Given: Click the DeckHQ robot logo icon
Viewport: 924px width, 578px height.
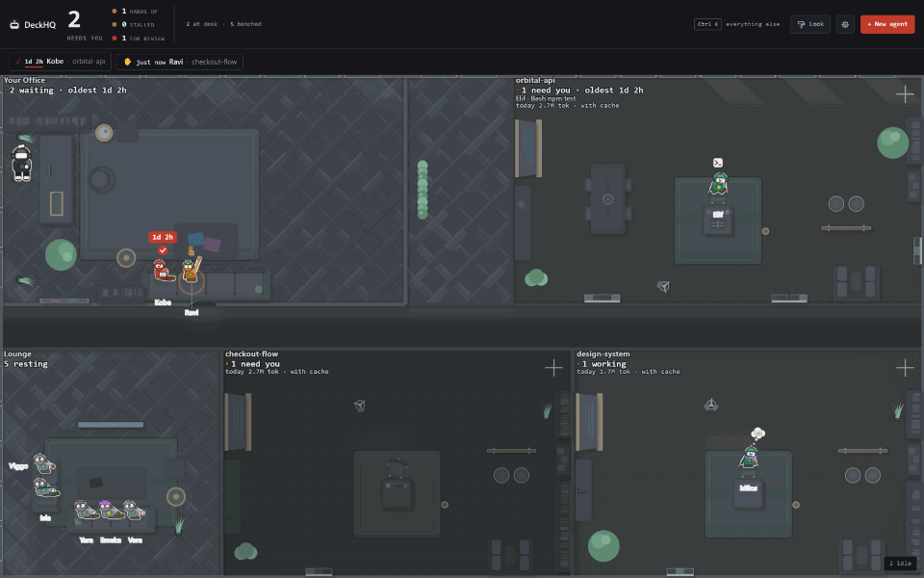Looking at the screenshot, I should [14, 24].
